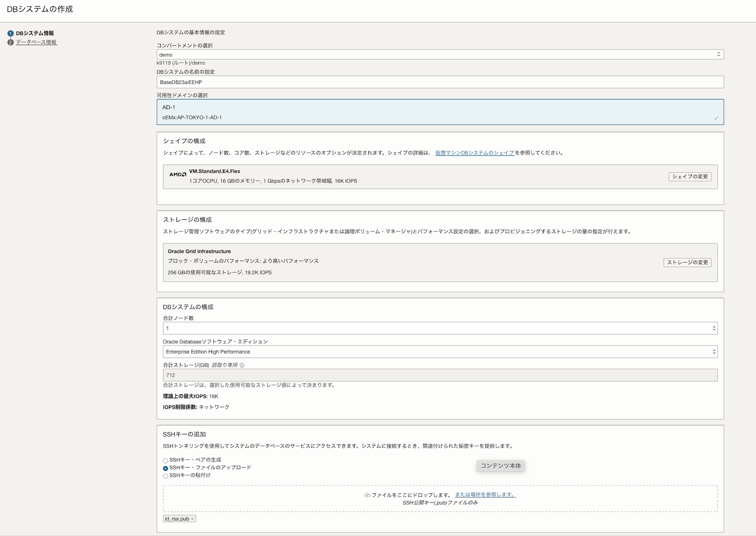
Task: Select the SSHキー・ペアの生成 radio option
Action: 165,461
